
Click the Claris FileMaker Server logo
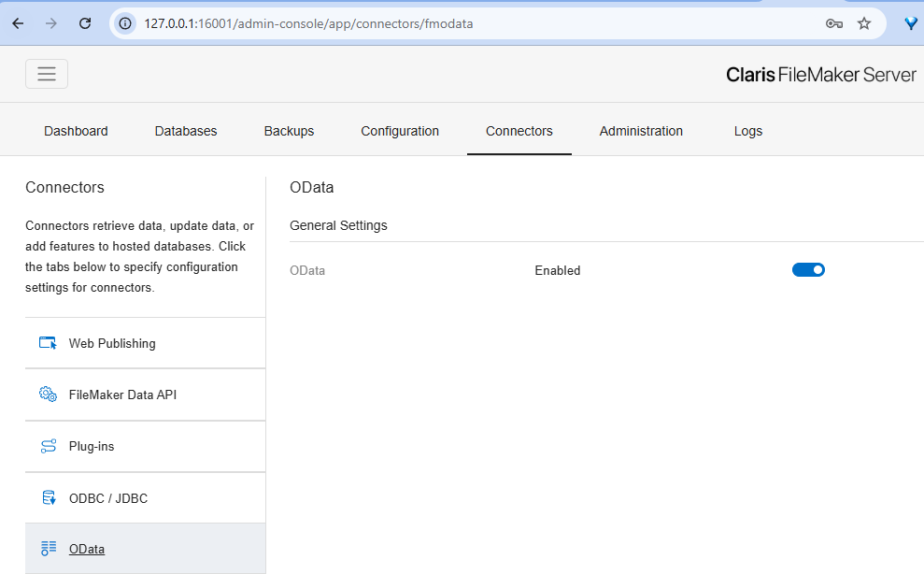[821, 75]
